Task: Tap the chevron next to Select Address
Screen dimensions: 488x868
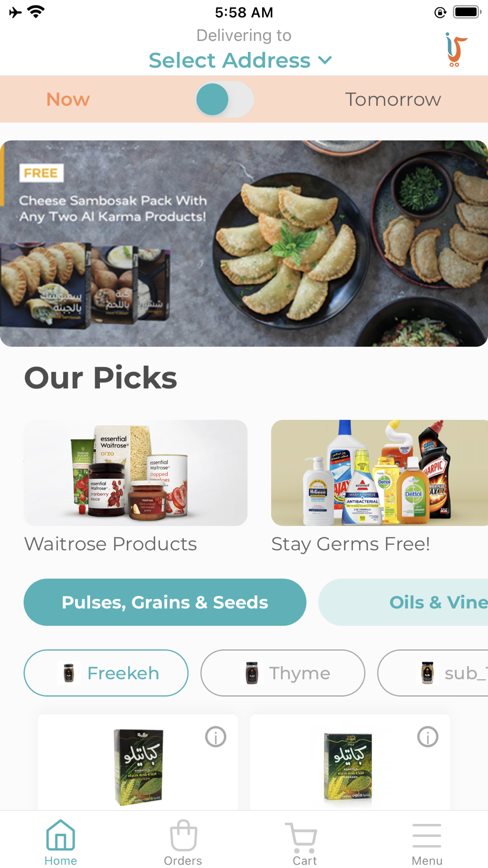Action: (x=325, y=61)
